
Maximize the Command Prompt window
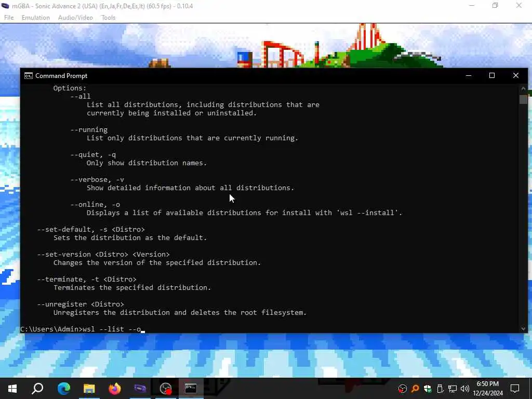pos(491,76)
